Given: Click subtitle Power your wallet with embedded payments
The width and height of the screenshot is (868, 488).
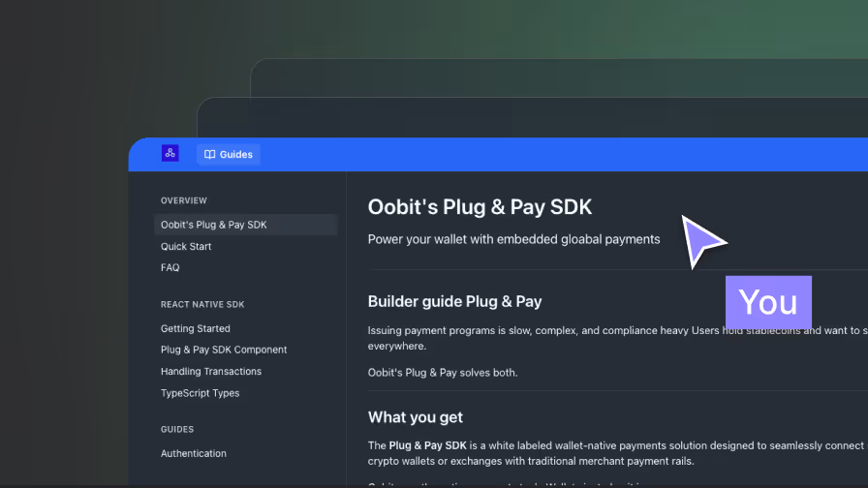Looking at the screenshot, I should (513, 239).
